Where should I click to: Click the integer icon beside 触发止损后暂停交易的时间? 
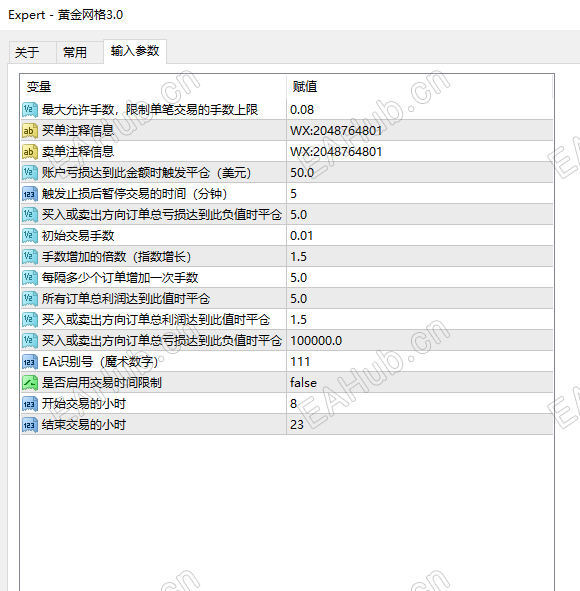[x=30, y=194]
